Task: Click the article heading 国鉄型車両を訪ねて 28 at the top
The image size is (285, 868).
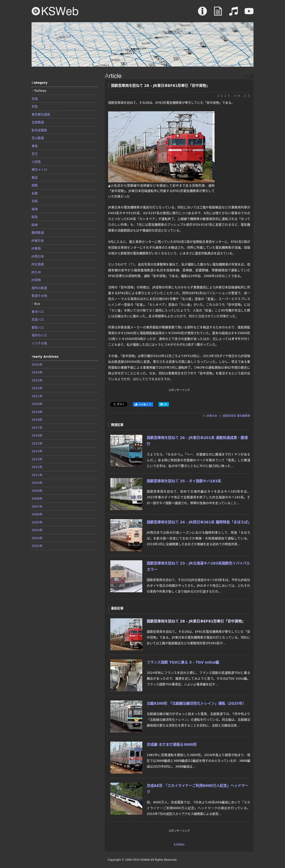Action: [160, 86]
